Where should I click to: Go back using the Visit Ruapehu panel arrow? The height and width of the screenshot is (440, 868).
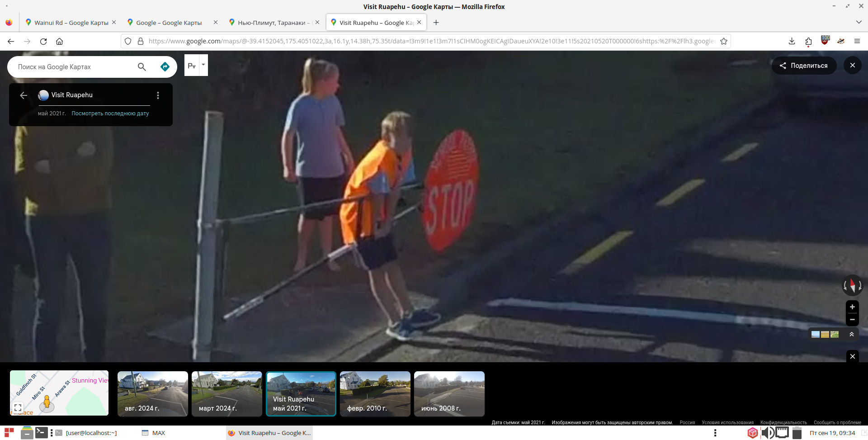[x=24, y=95]
